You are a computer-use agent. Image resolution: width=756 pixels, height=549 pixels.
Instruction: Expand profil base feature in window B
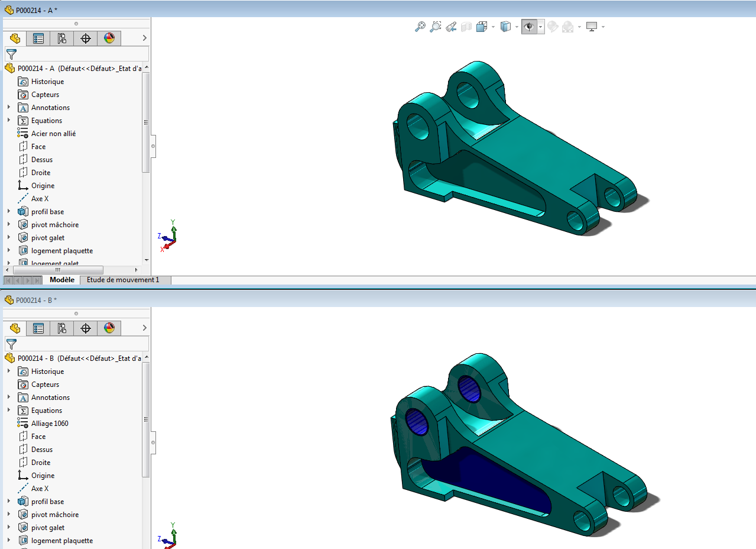click(9, 502)
